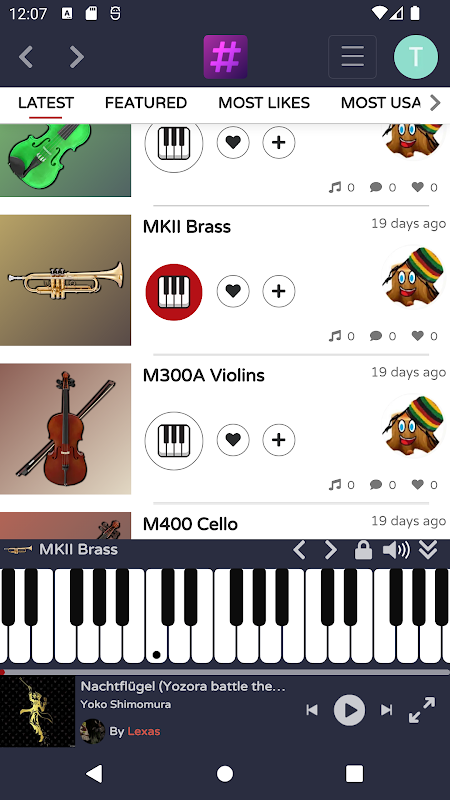Collapse the keyboard with the double chevron

[428, 550]
